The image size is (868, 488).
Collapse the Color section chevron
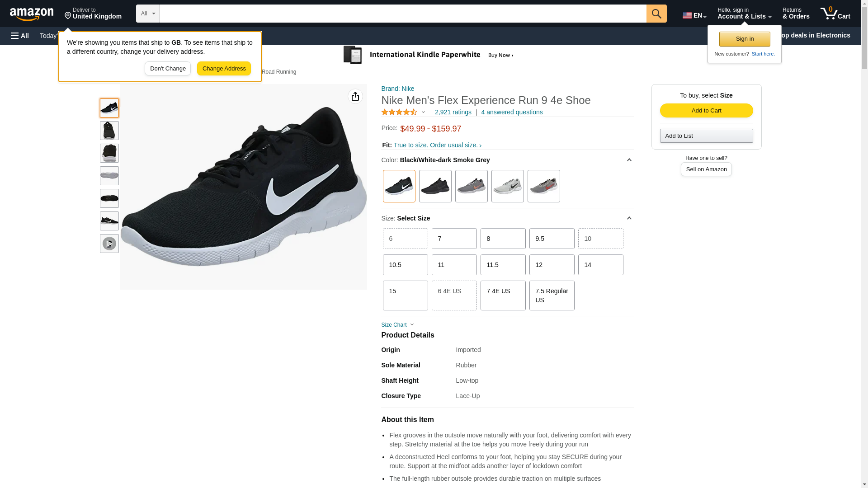click(x=629, y=160)
